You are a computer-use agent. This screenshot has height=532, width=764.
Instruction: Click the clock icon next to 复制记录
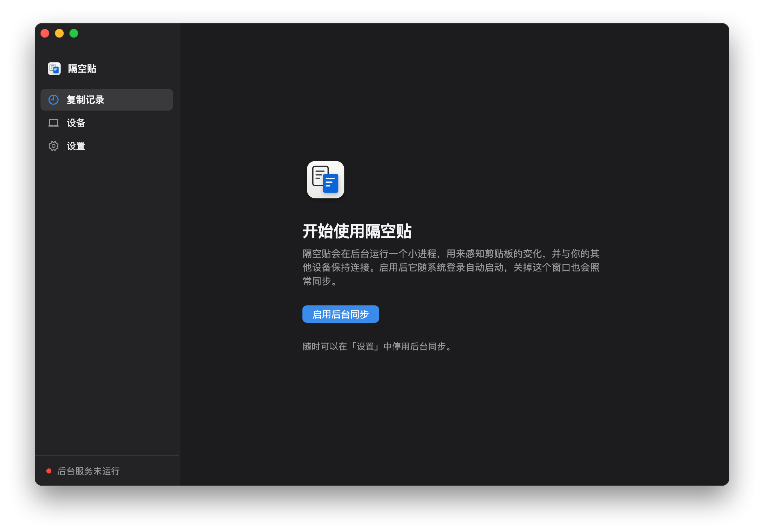54,100
